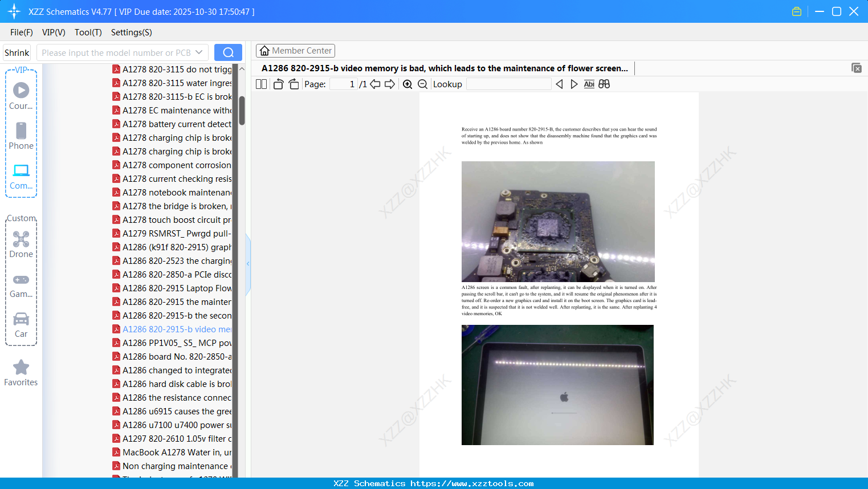Open A1286 PP1V05_ S5_ MCP power file
The image size is (868, 489).
172,343
